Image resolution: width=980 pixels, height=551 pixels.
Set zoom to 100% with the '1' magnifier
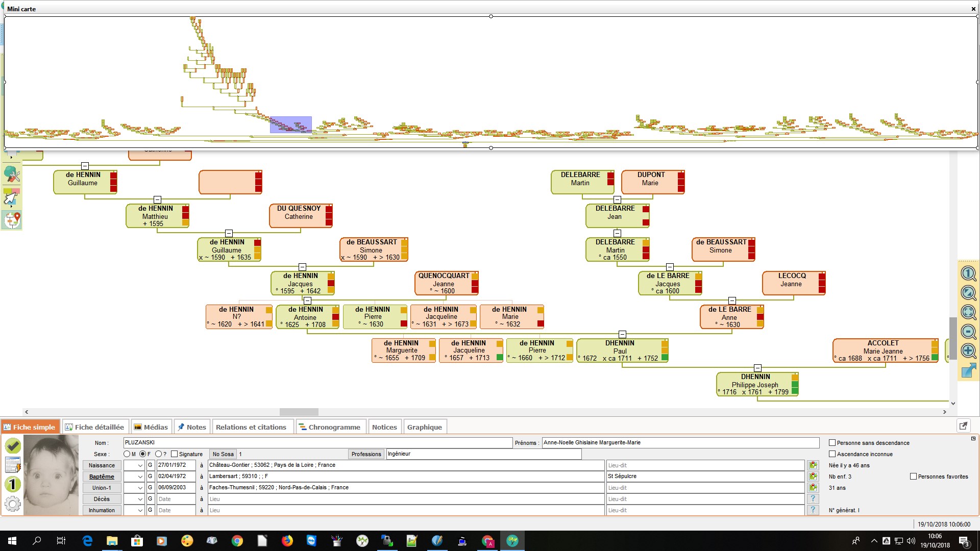[968, 273]
